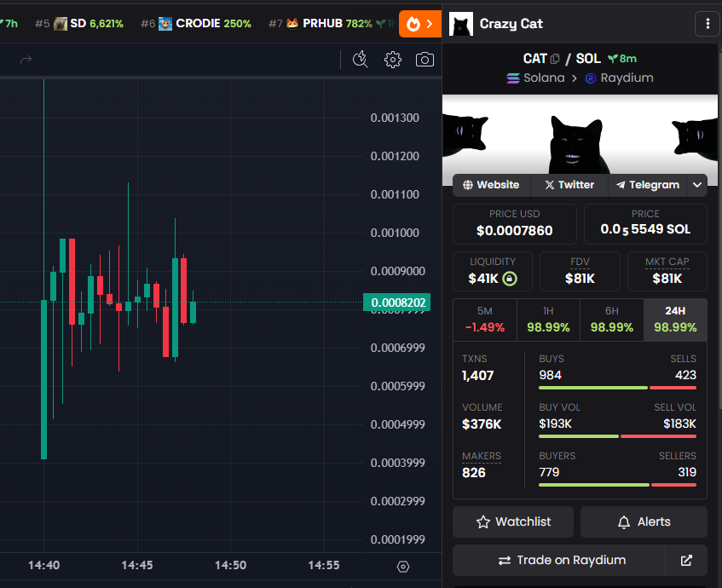Viewport: 722px width, 588px height.
Task: Open trending #5 SD token
Action: [x=79, y=24]
